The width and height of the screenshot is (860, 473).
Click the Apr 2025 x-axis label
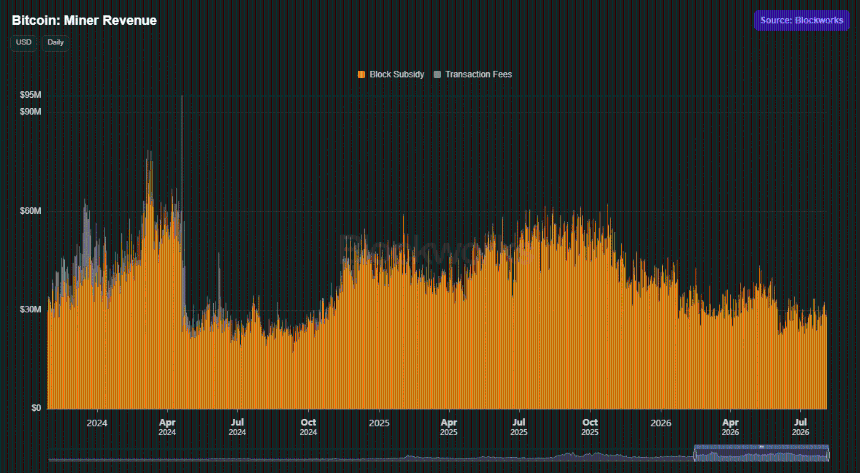[449, 427]
